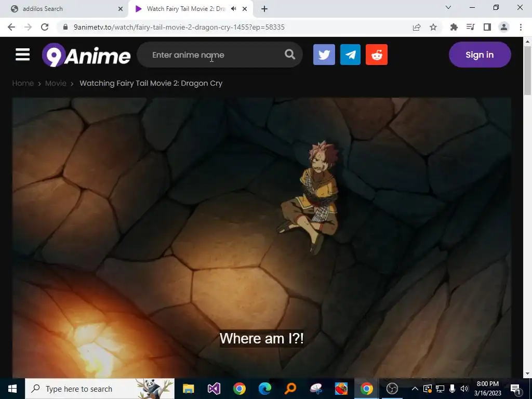Image resolution: width=532 pixels, height=399 pixels.
Task: Open the 9Anime Reddit page
Action: pos(377,55)
